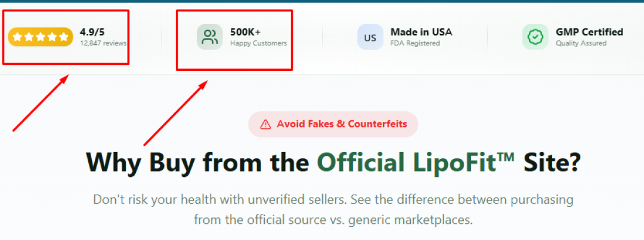Select the 4.9/5 rating text
644x240 pixels.
coord(92,32)
